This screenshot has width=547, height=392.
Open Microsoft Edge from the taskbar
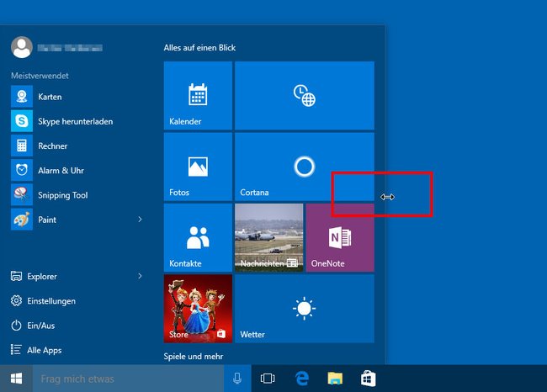pos(302,379)
